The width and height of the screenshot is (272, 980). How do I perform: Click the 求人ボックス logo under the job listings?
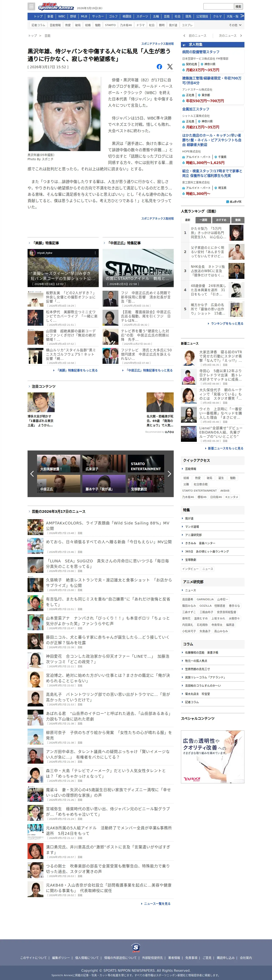tap(234, 202)
